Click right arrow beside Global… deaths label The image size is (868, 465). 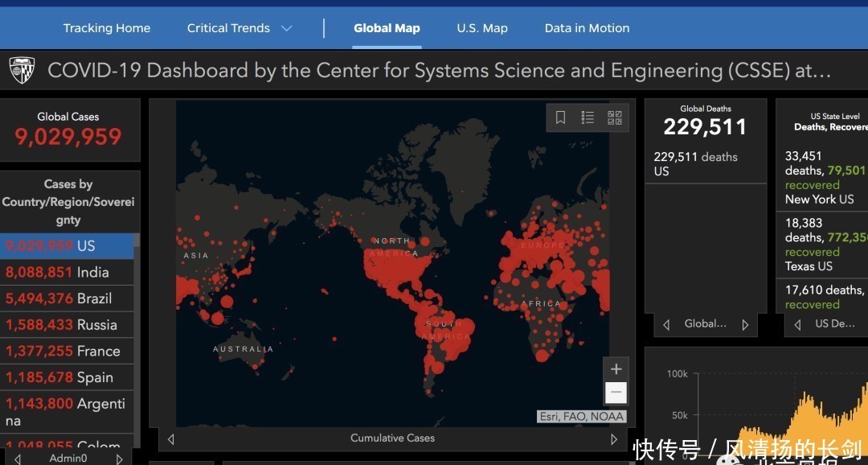tap(745, 325)
